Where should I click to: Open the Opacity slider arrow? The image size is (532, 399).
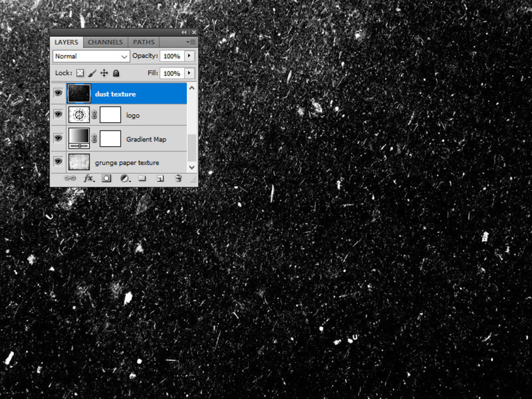[188, 56]
